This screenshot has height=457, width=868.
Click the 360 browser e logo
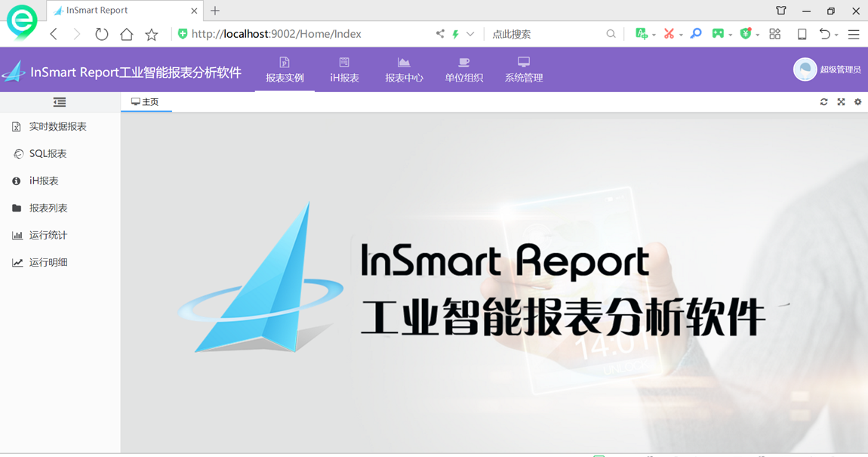point(22,22)
